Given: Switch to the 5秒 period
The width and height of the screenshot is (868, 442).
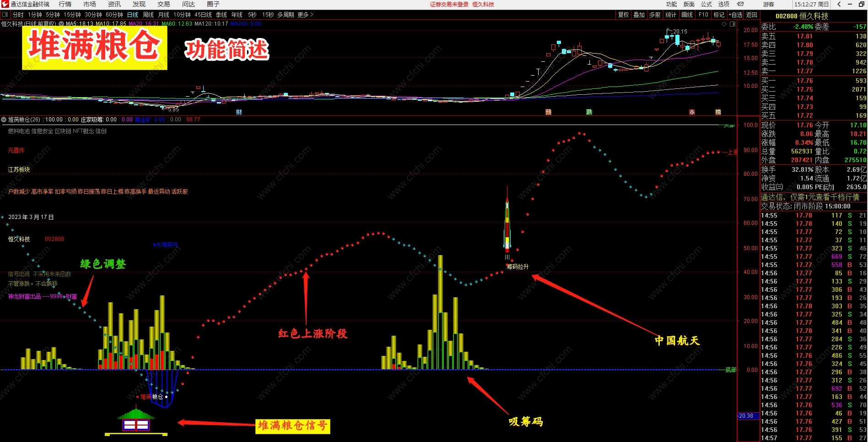Looking at the screenshot, I should [252, 15].
